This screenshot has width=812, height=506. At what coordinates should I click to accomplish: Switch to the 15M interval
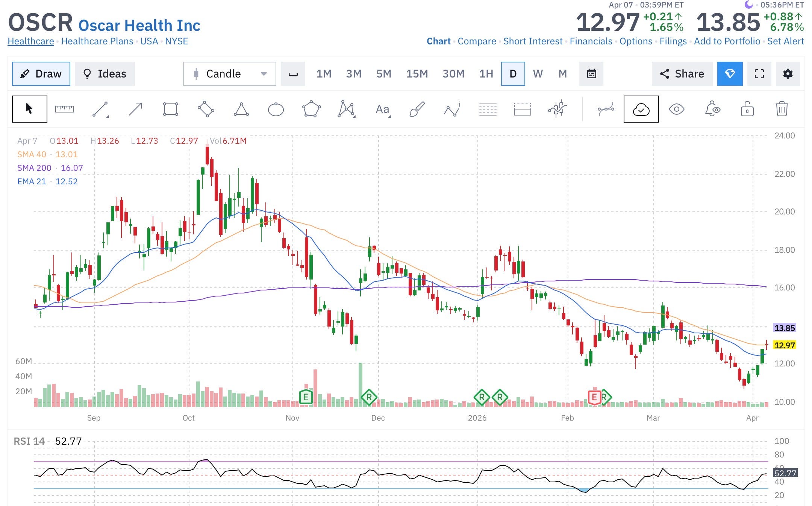[417, 74]
